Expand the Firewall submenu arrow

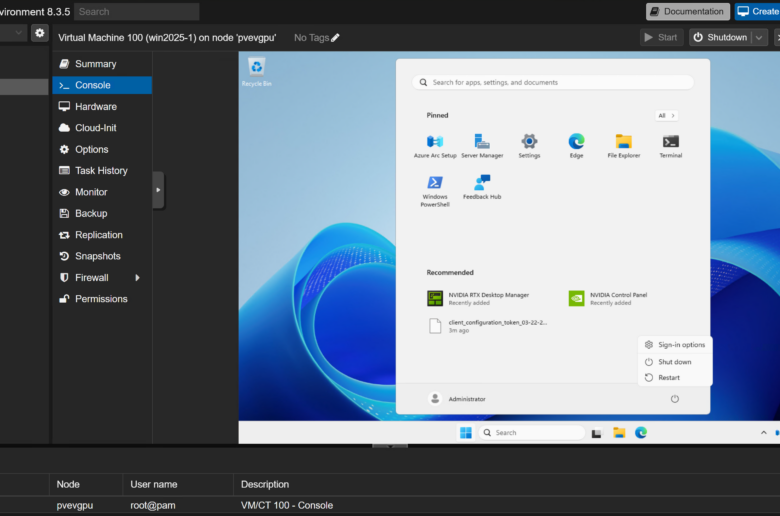[x=137, y=278]
